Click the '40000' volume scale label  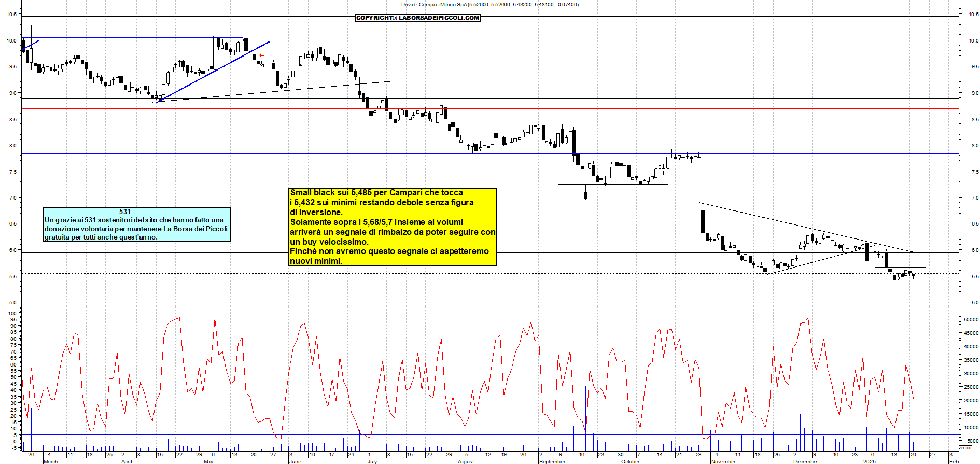point(971,347)
